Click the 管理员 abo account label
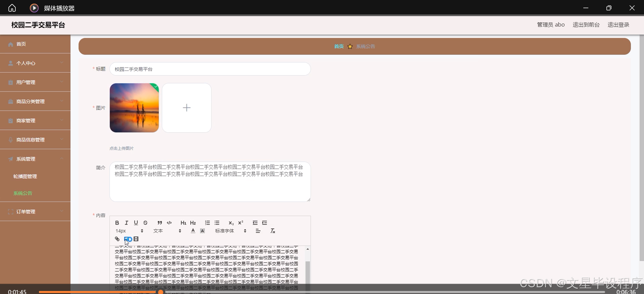 551,25
